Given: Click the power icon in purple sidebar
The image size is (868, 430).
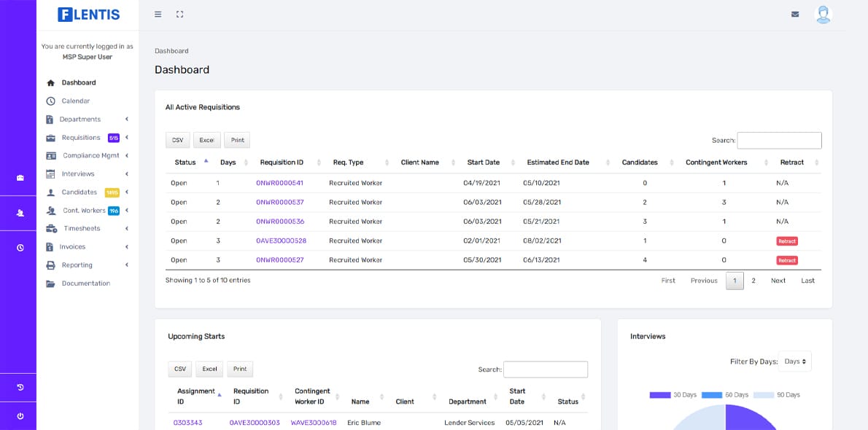Looking at the screenshot, I should [x=20, y=415].
